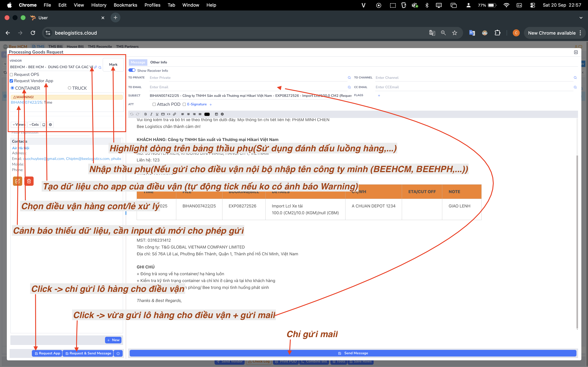Open the code view icon in editor toolbar
This screenshot has width=588, height=367.
coord(169,114)
